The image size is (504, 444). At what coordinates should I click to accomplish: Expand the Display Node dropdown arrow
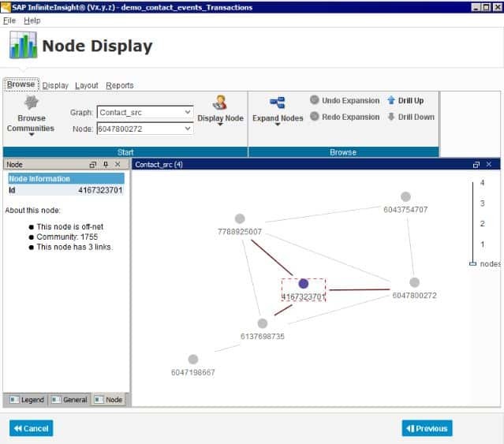tap(220, 125)
